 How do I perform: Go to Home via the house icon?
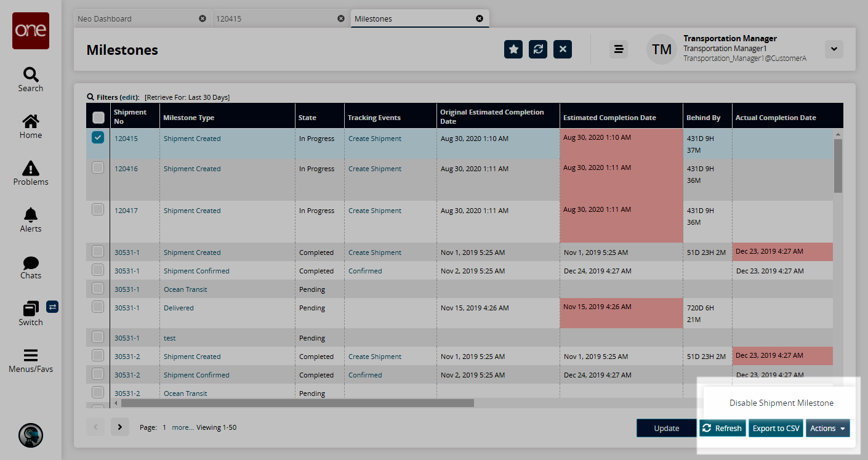[x=31, y=121]
